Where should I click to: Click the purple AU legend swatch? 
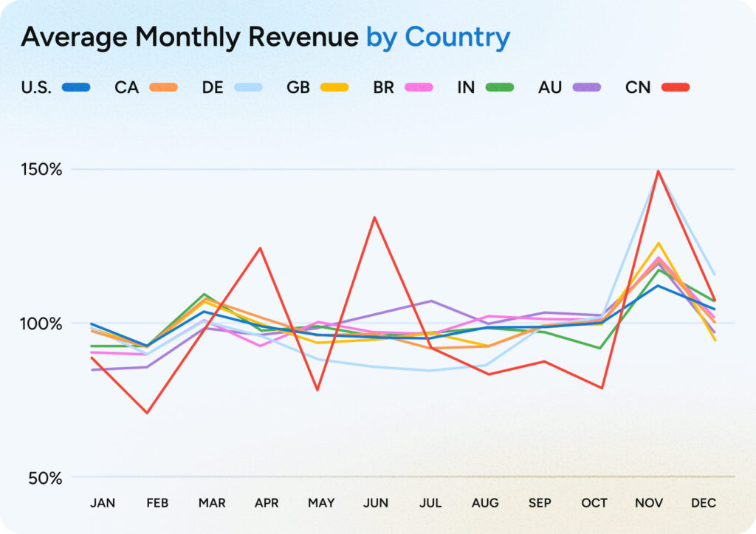pyautogui.click(x=586, y=87)
